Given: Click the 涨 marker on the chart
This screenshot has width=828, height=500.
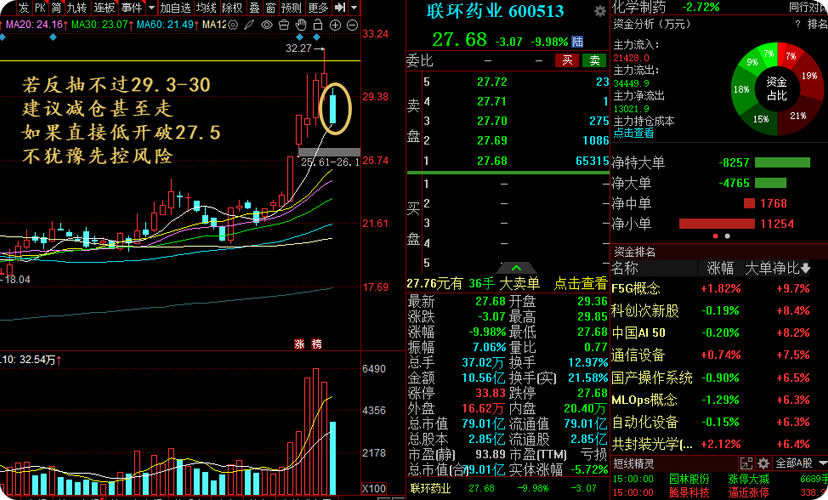Looking at the screenshot, I should tap(299, 344).
